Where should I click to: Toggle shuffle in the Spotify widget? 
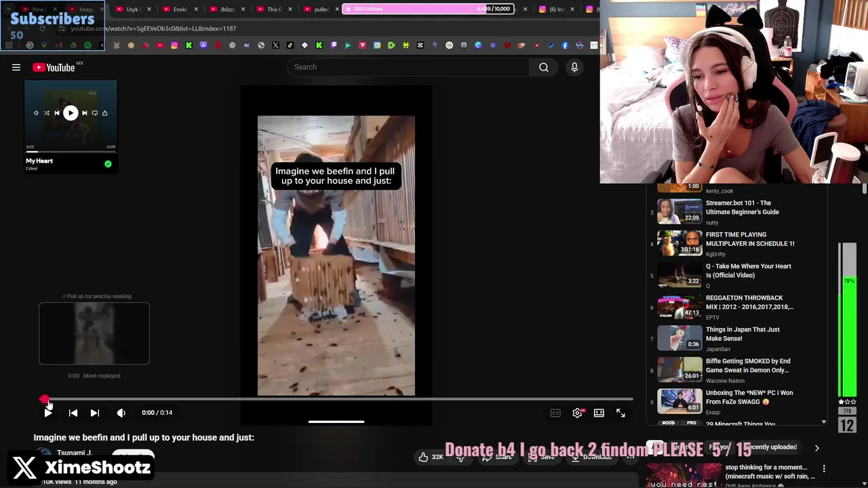47,113
